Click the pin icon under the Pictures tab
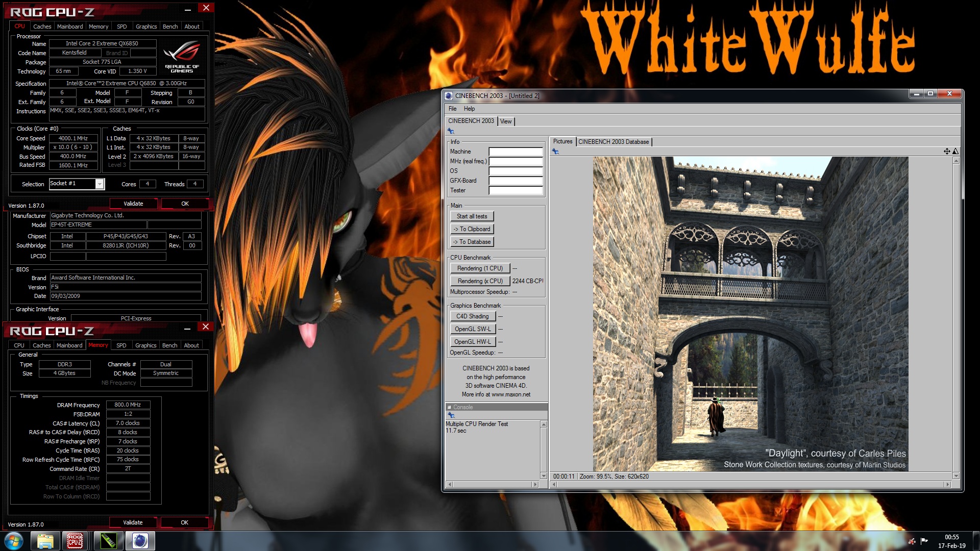Screen dimensions: 980x551 coord(555,152)
